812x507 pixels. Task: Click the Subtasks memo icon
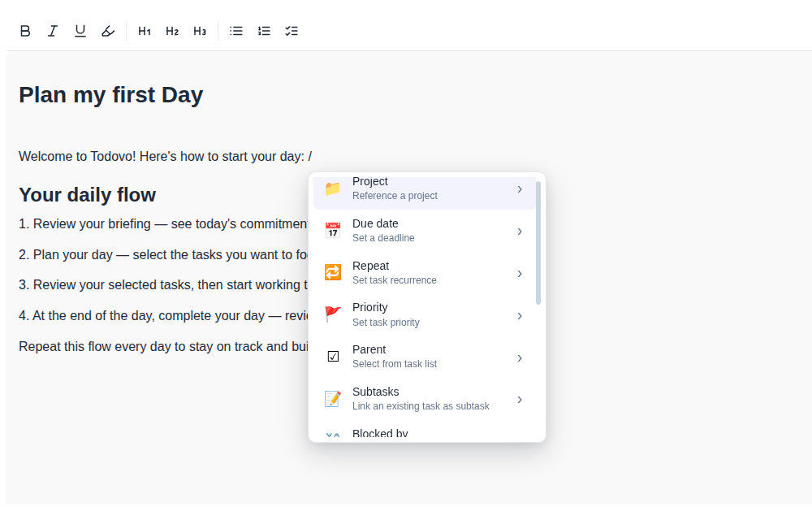pos(332,399)
